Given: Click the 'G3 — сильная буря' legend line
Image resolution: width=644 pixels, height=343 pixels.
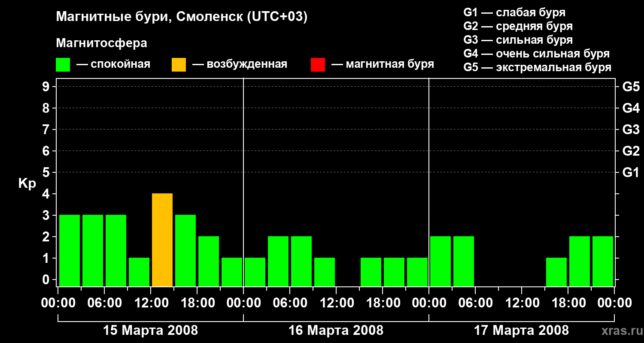Looking at the screenshot, I should [518, 40].
